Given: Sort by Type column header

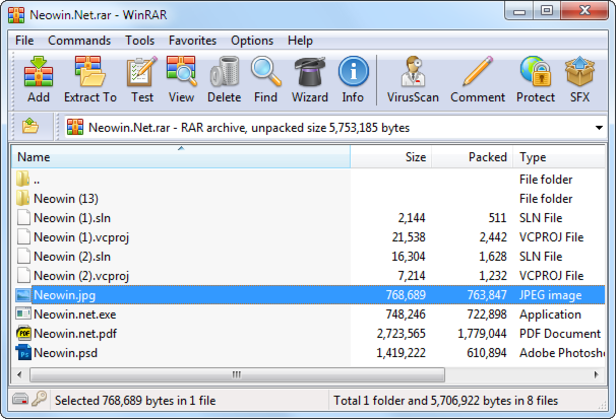Looking at the screenshot, I should [559, 157].
